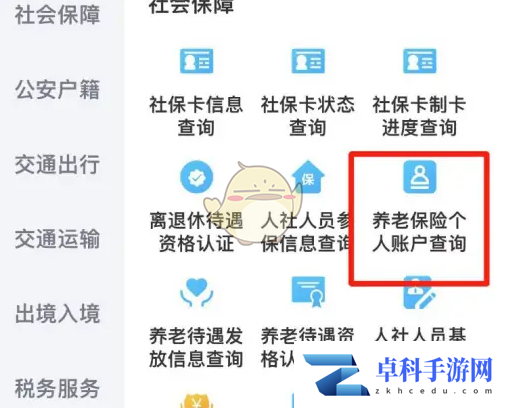Tap the 社保卡信息查询 card icon
Image resolution: width=506 pixels, height=408 pixels.
click(x=196, y=61)
